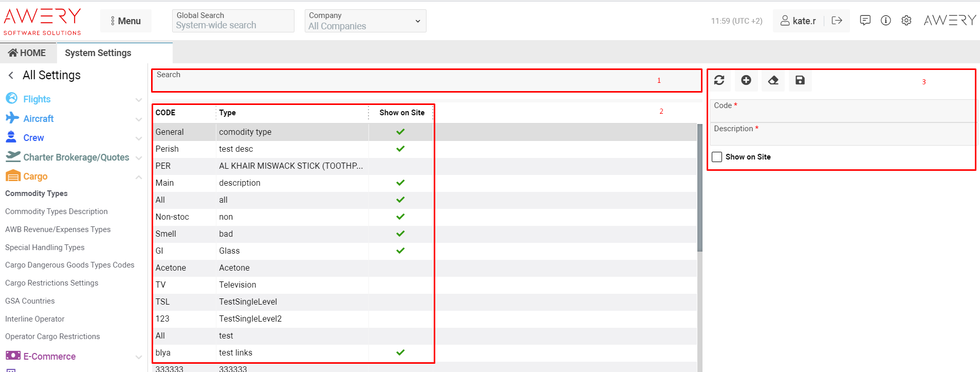This screenshot has height=372, width=980.
Task: Click the Code input field
Action: click(x=841, y=114)
